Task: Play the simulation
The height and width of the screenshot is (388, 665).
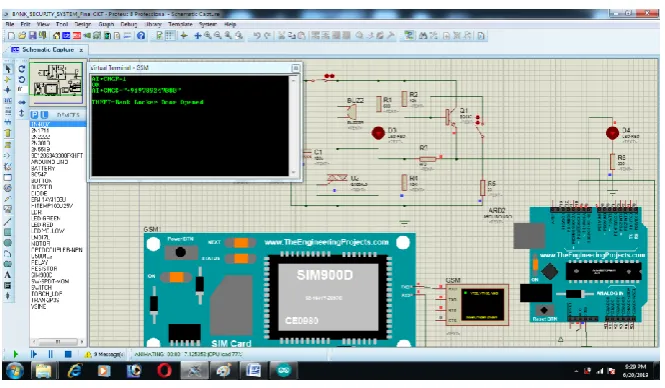Action: (x=16, y=354)
